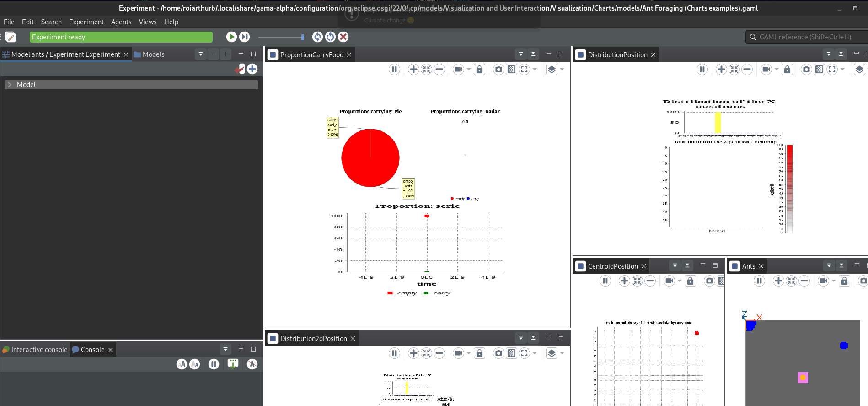Select the CentroidPosition tab
868x406 pixels.
click(x=612, y=266)
